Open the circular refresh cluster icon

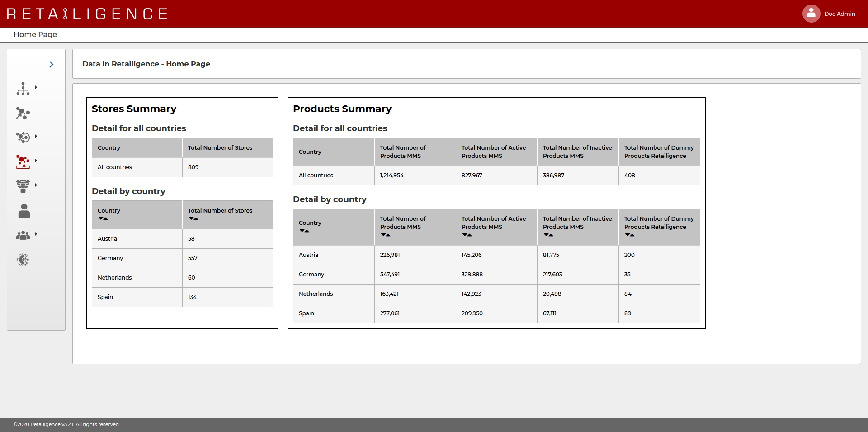23,137
